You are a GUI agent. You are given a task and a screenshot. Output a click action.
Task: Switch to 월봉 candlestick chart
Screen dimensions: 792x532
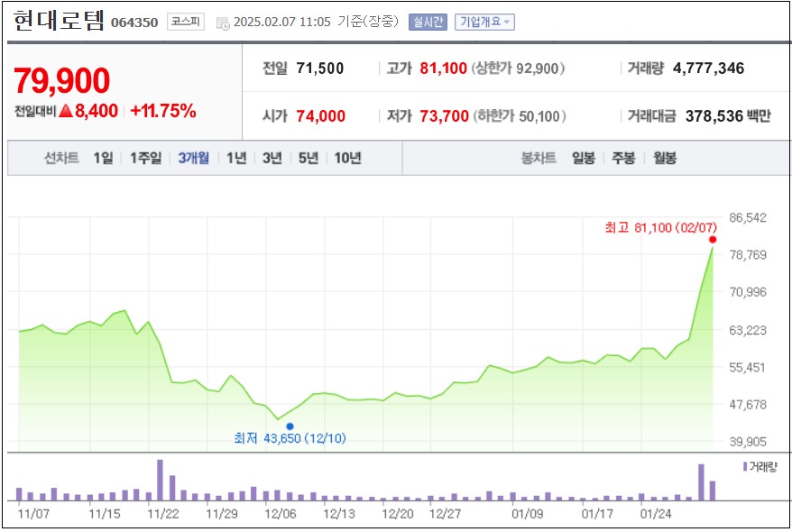click(665, 158)
